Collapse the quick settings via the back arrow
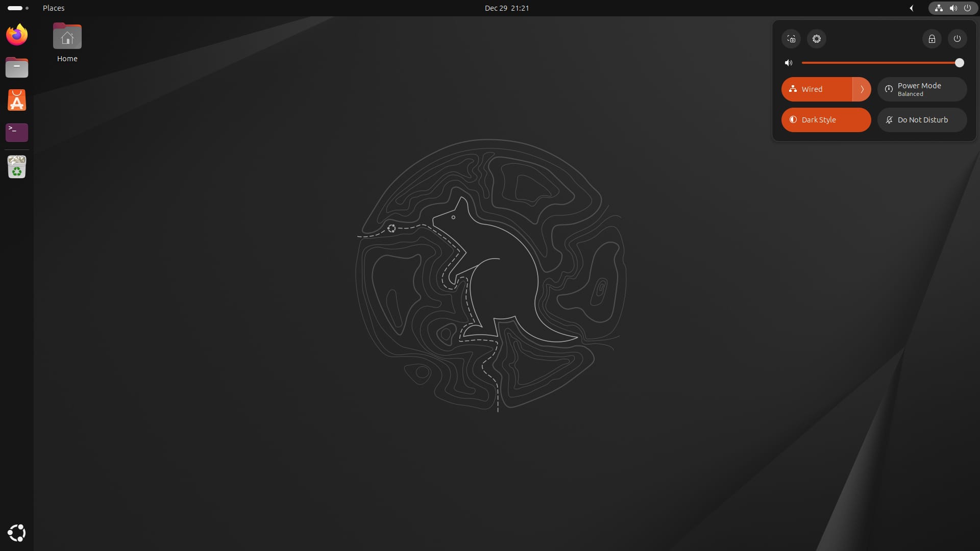This screenshot has height=551, width=980. tap(912, 8)
